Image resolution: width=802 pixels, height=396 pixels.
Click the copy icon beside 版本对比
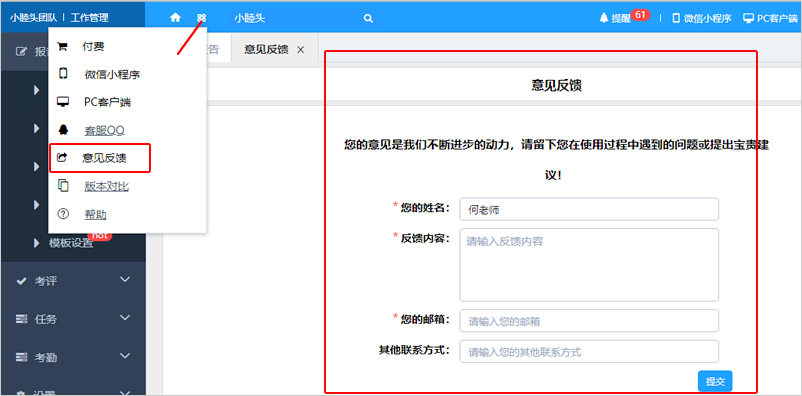pos(63,186)
